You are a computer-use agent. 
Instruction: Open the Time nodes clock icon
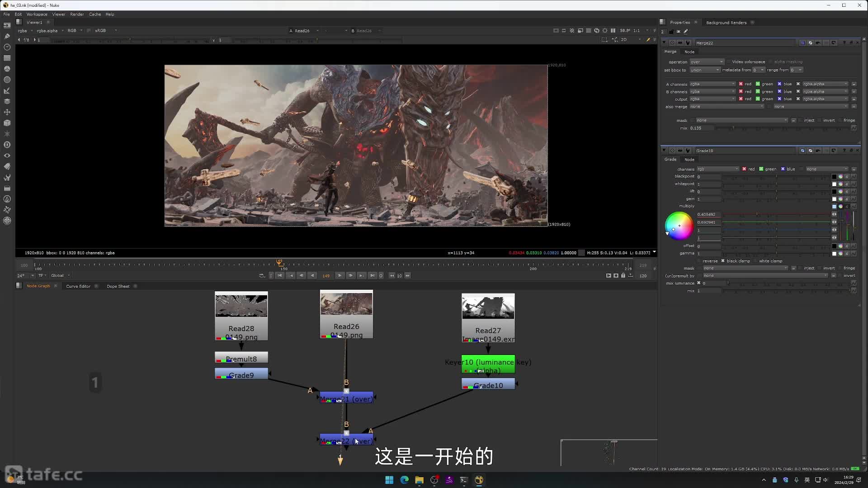coord(7,47)
